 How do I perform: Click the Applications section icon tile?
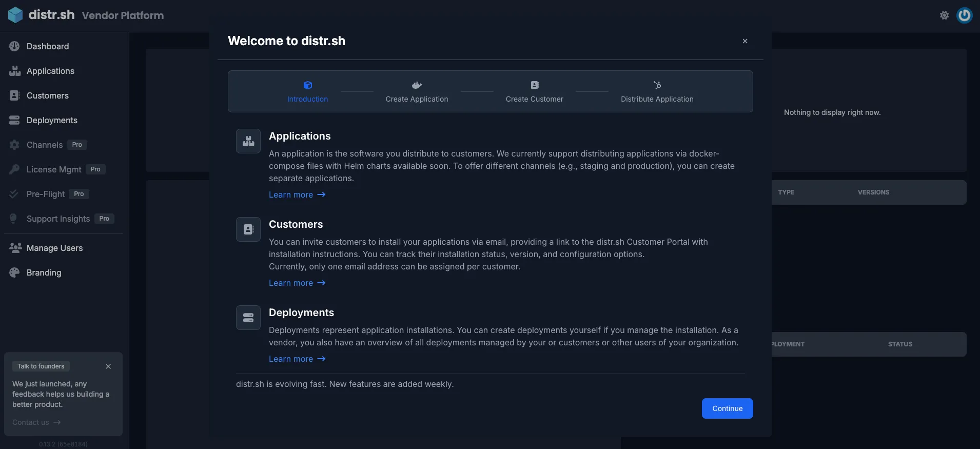pyautogui.click(x=248, y=141)
